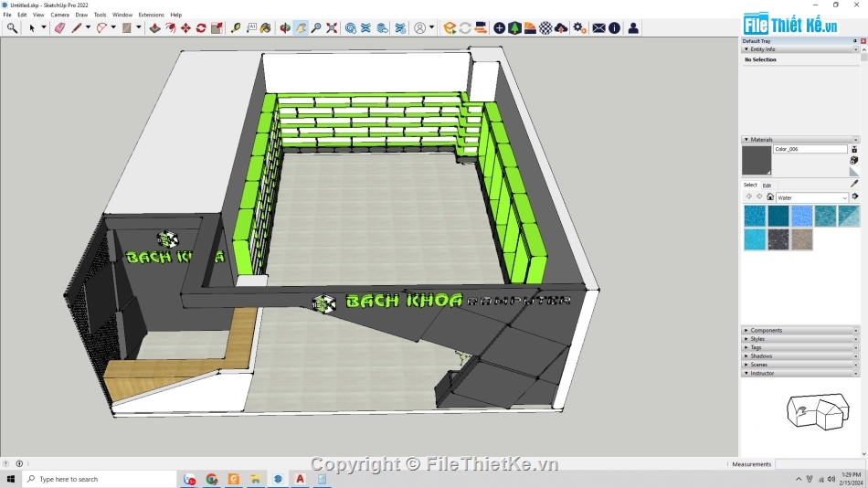
Task: Click the cloud upload icon
Action: pos(561,27)
